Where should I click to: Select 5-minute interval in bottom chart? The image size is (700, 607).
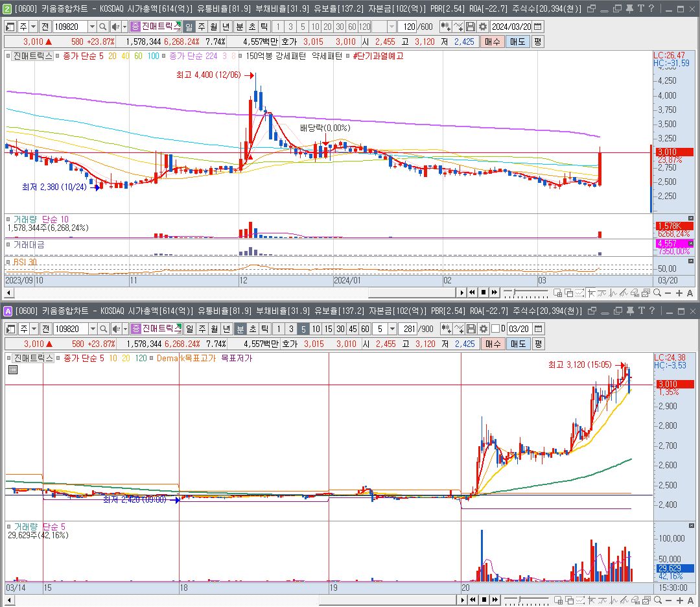[303, 329]
